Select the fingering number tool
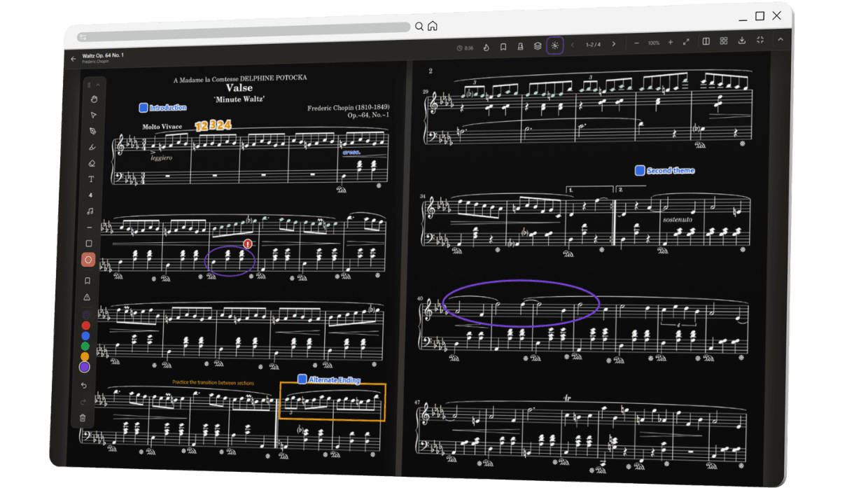This screenshot has width=868, height=488. click(x=90, y=195)
